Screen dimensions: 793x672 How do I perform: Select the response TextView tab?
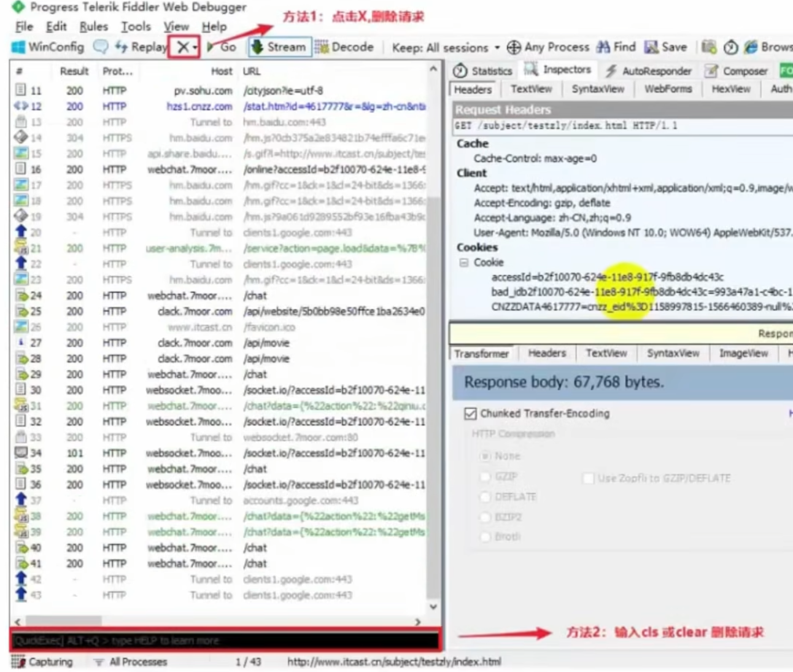coord(606,353)
